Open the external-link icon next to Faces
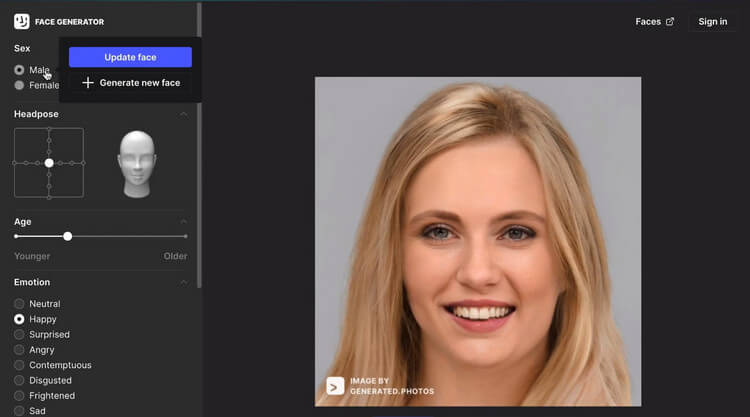Viewport: 750px width, 417px height. [670, 22]
